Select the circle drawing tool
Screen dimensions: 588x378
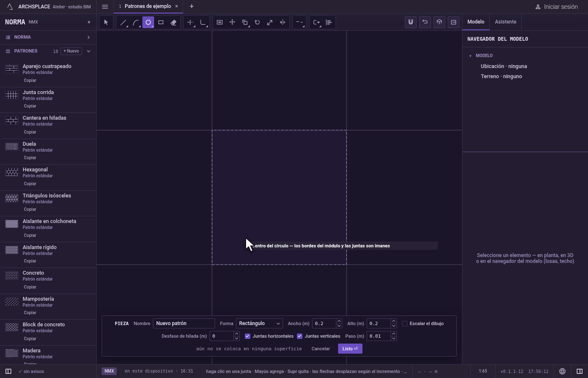(148, 22)
